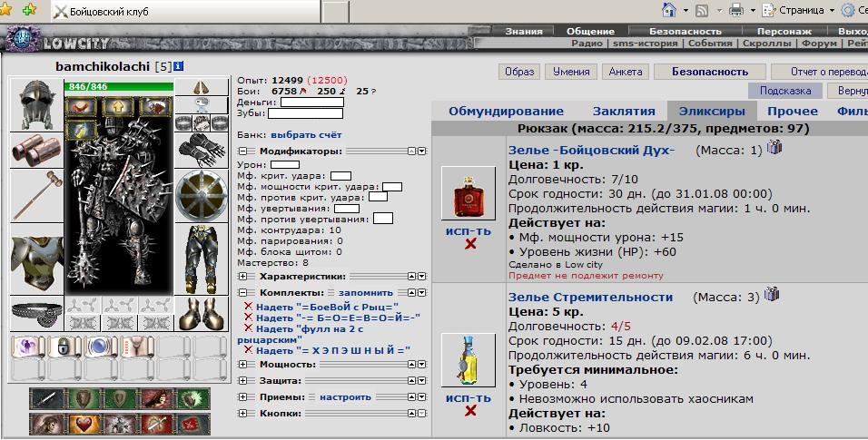Expand the Защита section
Screen dimensions: 868x440
click(242, 381)
